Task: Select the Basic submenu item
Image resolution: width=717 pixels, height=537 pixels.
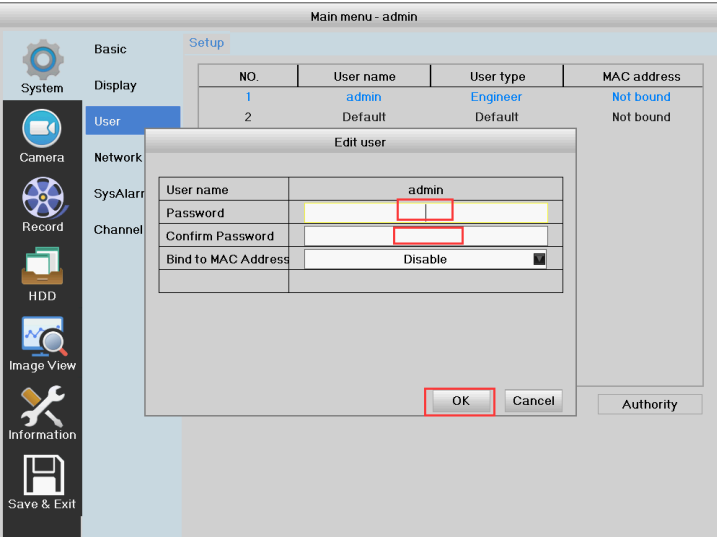Action: click(x=110, y=49)
